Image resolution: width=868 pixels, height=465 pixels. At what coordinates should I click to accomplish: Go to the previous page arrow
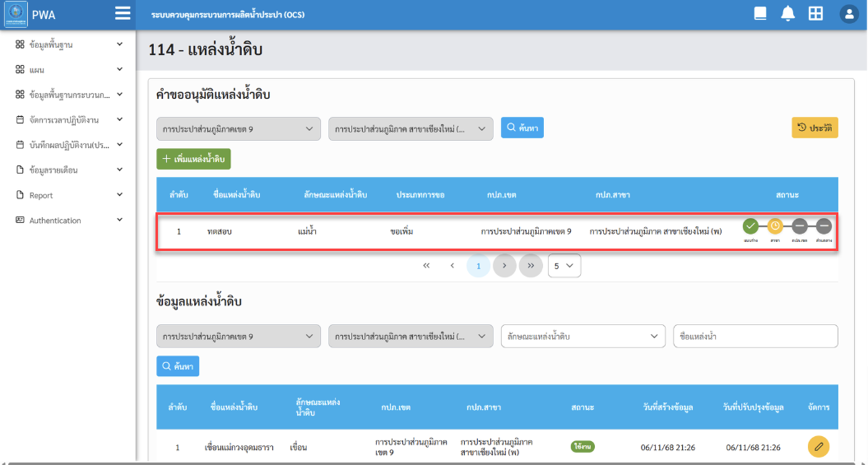coord(453,266)
